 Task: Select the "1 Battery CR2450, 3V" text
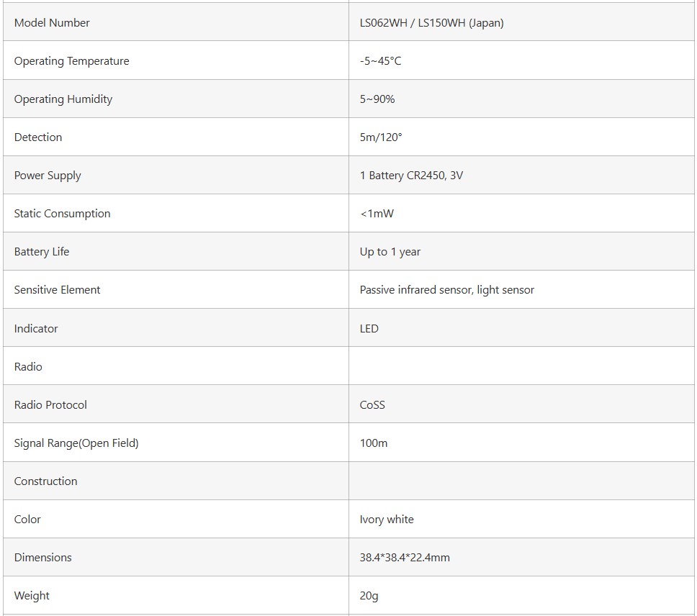pos(411,176)
